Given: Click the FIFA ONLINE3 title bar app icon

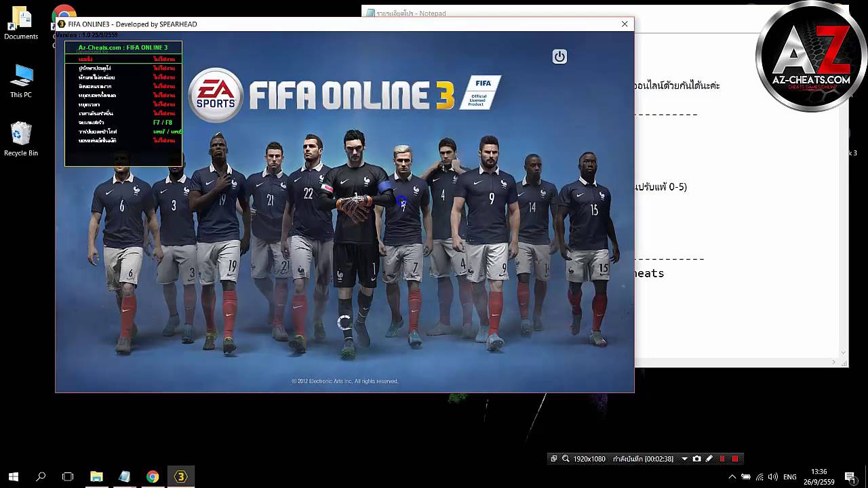Looking at the screenshot, I should (61, 24).
